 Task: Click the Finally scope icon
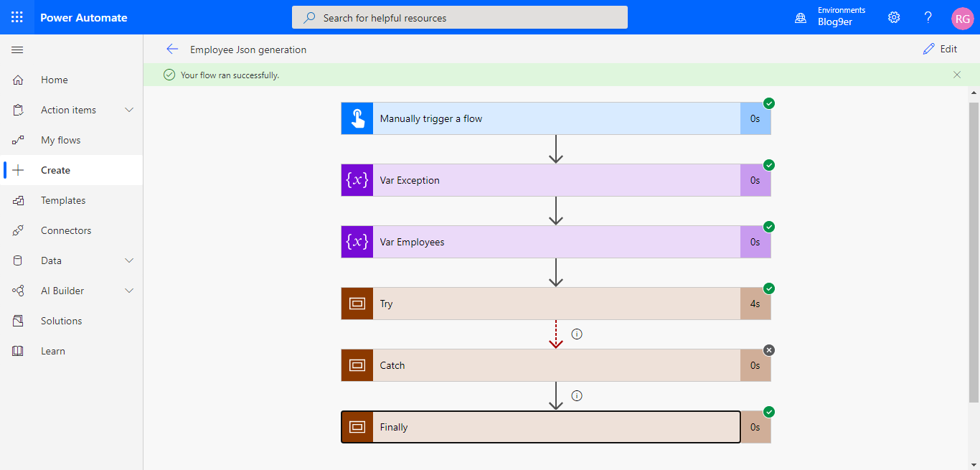click(357, 426)
